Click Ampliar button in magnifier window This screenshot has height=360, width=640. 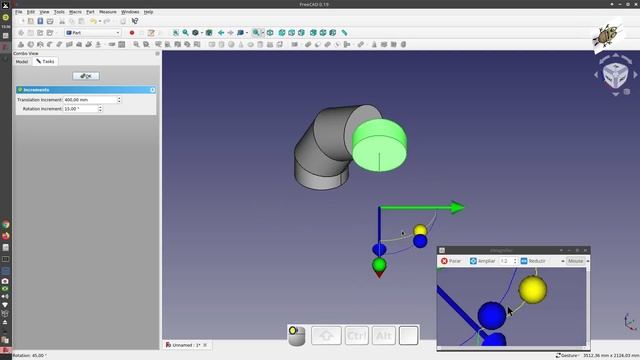click(x=482, y=261)
